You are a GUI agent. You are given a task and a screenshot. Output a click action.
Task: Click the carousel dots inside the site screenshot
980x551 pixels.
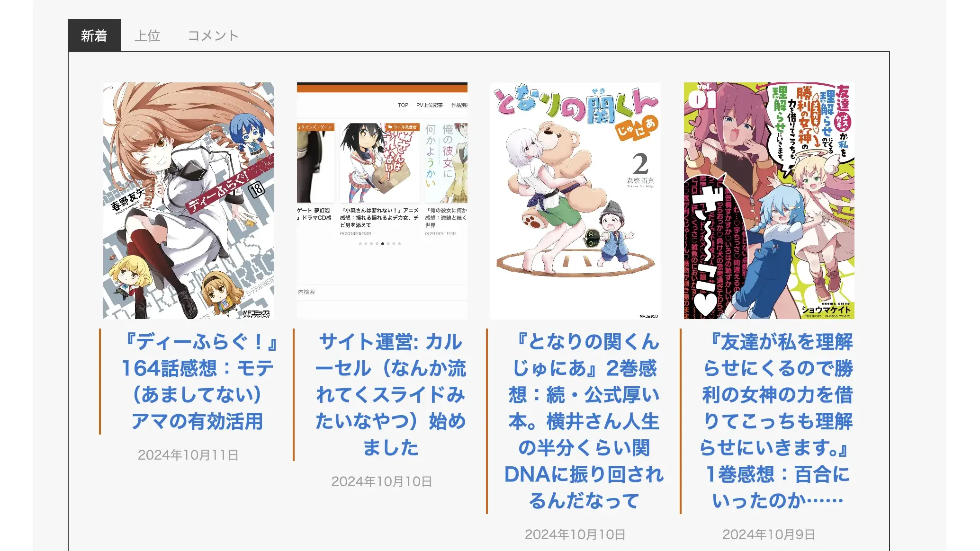[x=380, y=244]
